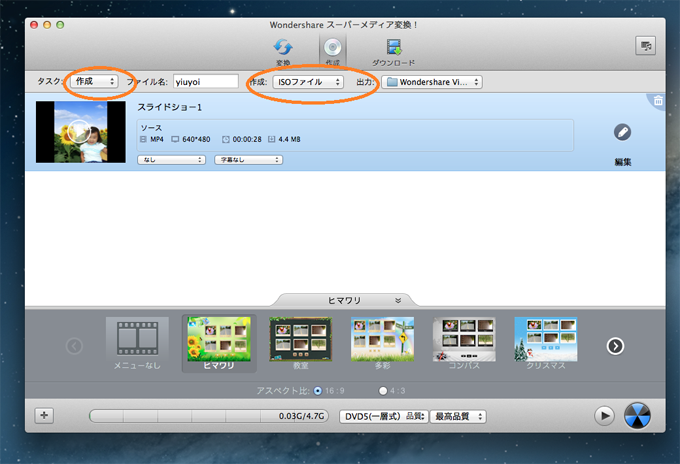
Task: Open the 字幕なし subtitle dropdown
Action: pyautogui.click(x=248, y=160)
